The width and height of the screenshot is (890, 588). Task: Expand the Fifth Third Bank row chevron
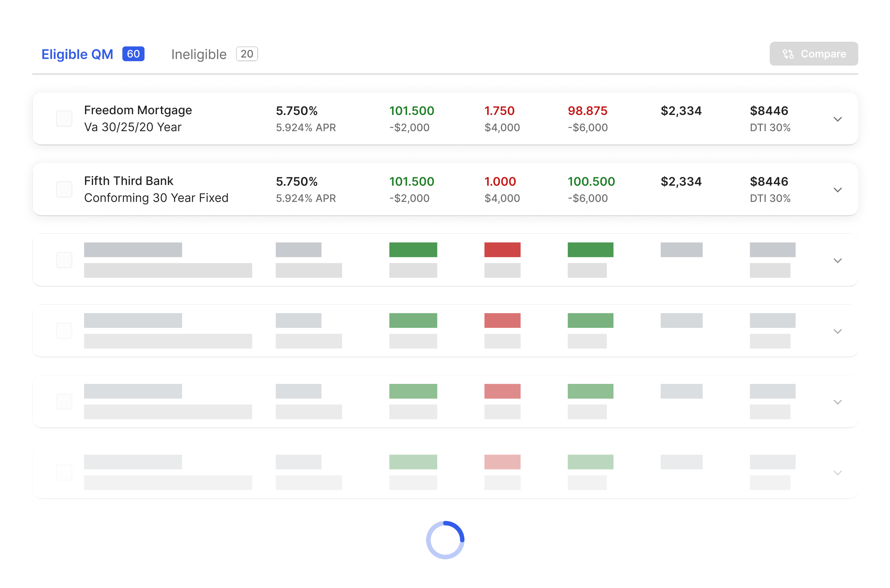pyautogui.click(x=837, y=190)
